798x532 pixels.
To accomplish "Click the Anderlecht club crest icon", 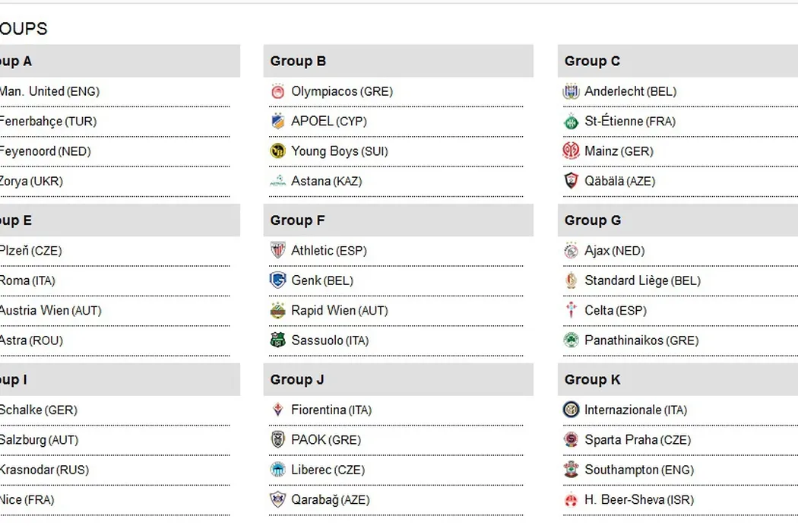I will 571,91.
